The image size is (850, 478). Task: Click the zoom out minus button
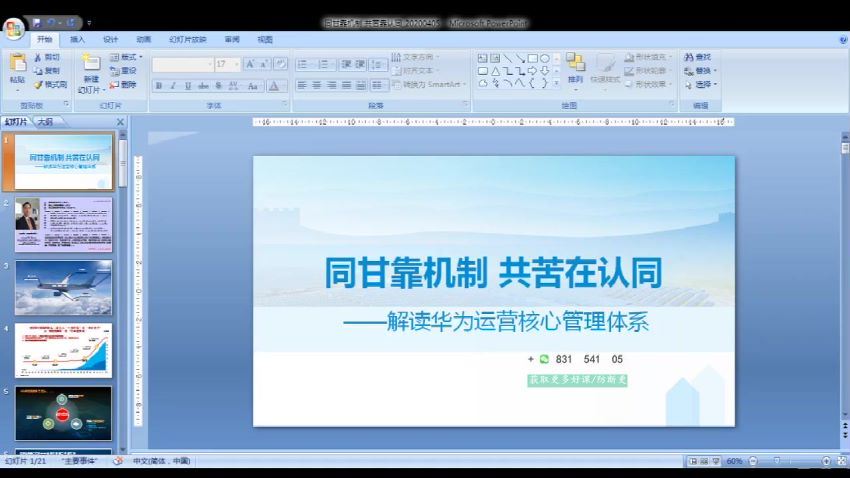click(x=753, y=461)
